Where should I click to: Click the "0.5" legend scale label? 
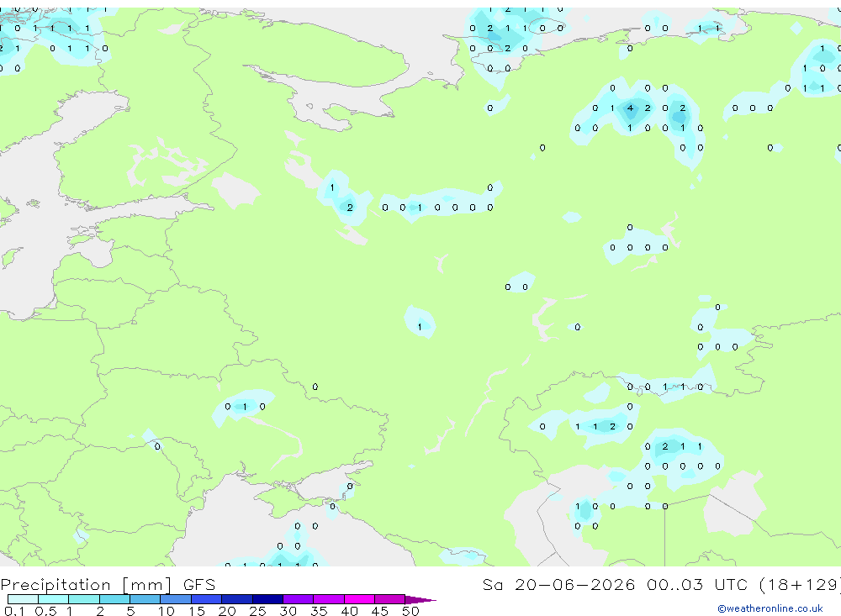click(45, 611)
